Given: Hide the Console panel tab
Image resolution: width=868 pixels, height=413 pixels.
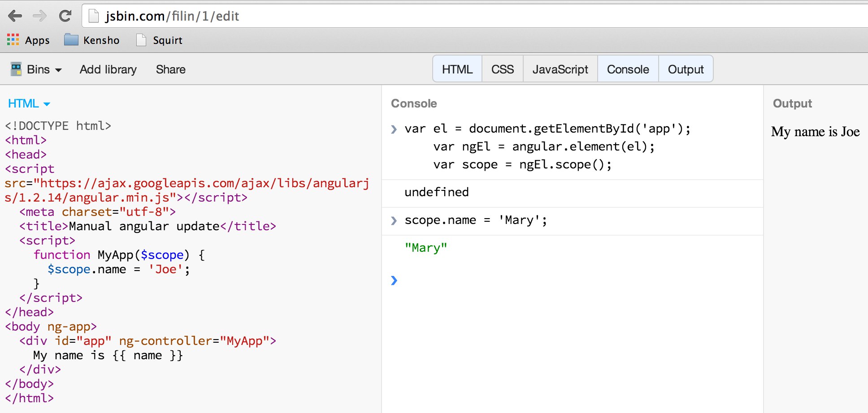Looking at the screenshot, I should click(628, 69).
